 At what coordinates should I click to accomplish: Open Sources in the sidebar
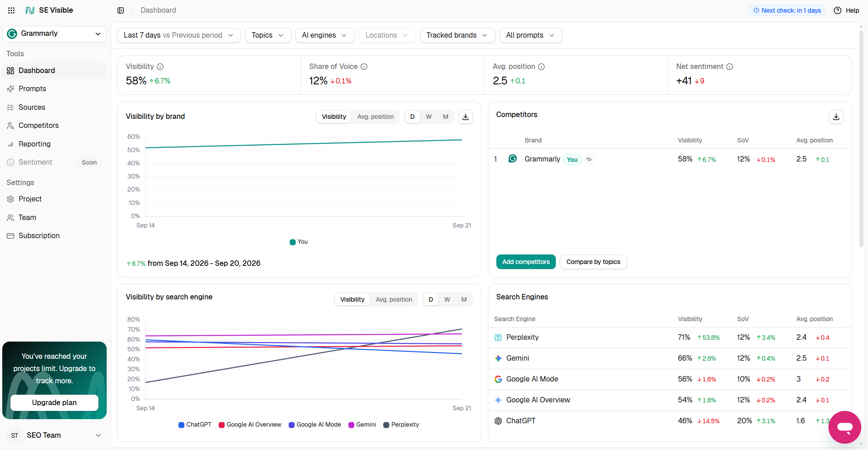pos(54,108)
